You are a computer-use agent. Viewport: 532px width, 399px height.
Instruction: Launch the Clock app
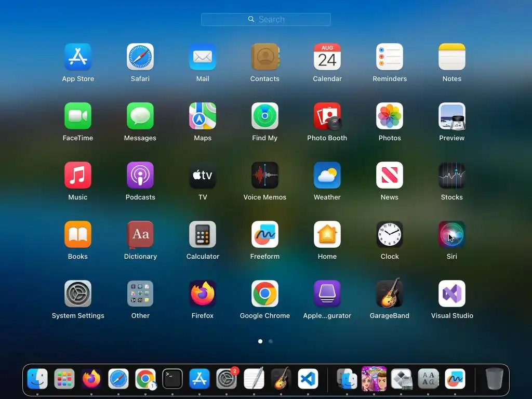point(390,234)
